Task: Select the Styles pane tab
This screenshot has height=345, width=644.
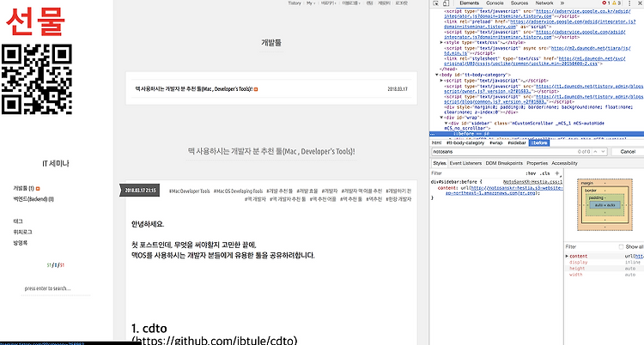Action: tap(440, 163)
